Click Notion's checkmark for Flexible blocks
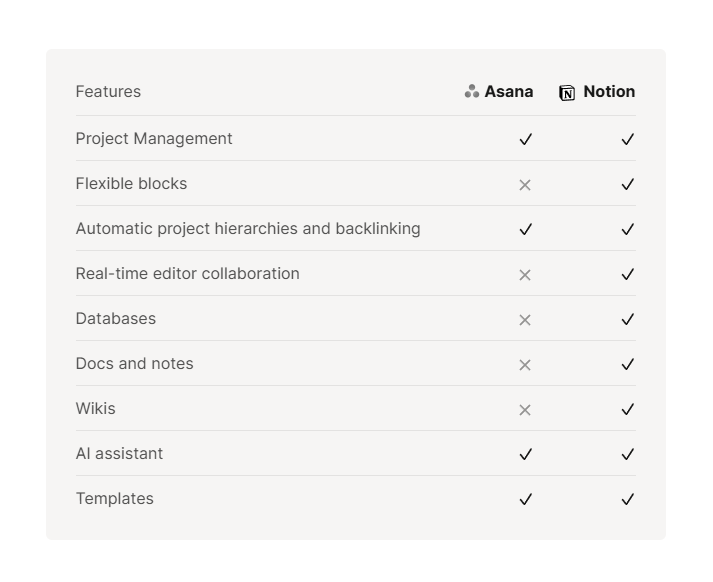713x582 pixels. [x=628, y=185]
